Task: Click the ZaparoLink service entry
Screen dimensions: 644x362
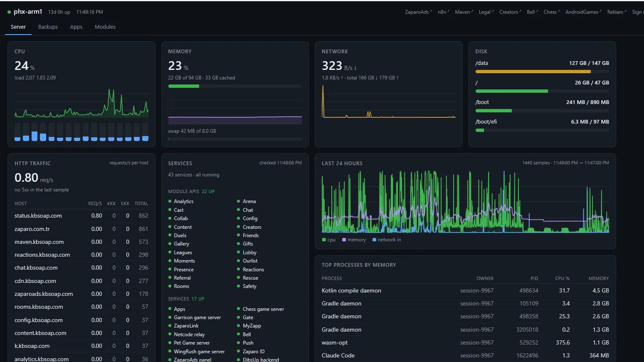Action: coord(186,326)
